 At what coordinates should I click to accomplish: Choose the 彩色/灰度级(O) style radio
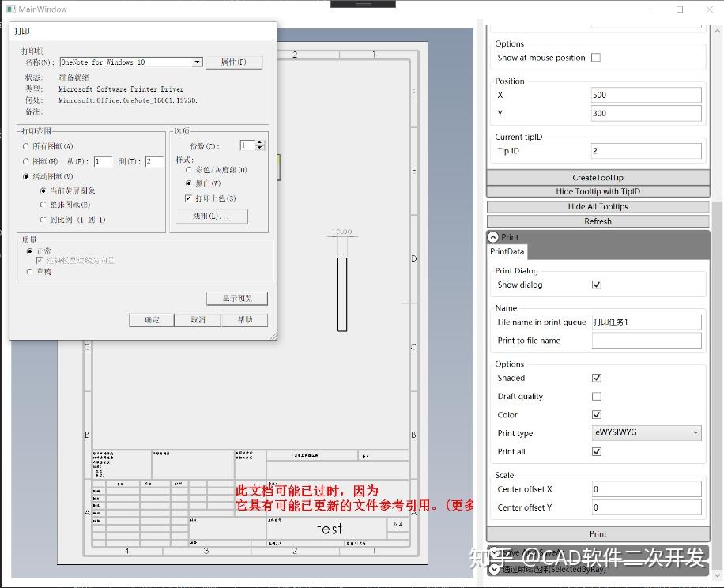coord(188,169)
